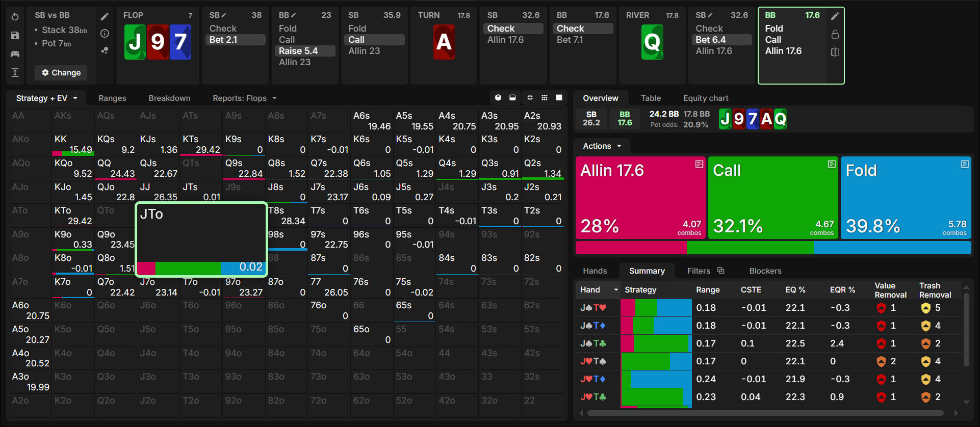Open the Strategy + EV dropdown
The image size is (980, 427).
(47, 98)
